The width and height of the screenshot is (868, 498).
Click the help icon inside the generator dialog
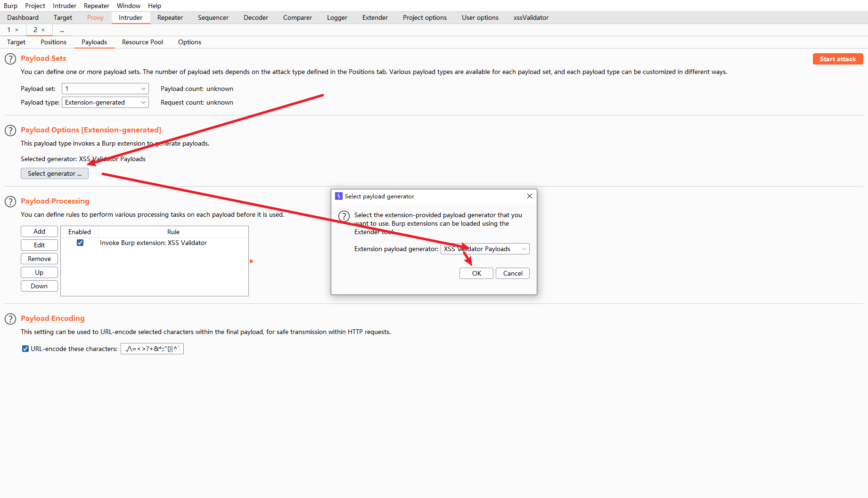coord(344,216)
